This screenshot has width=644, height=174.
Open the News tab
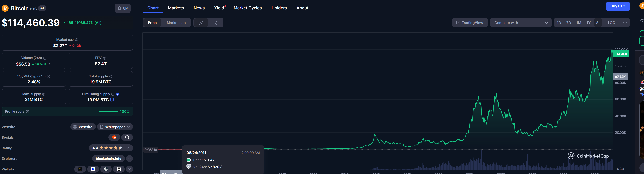pos(199,8)
